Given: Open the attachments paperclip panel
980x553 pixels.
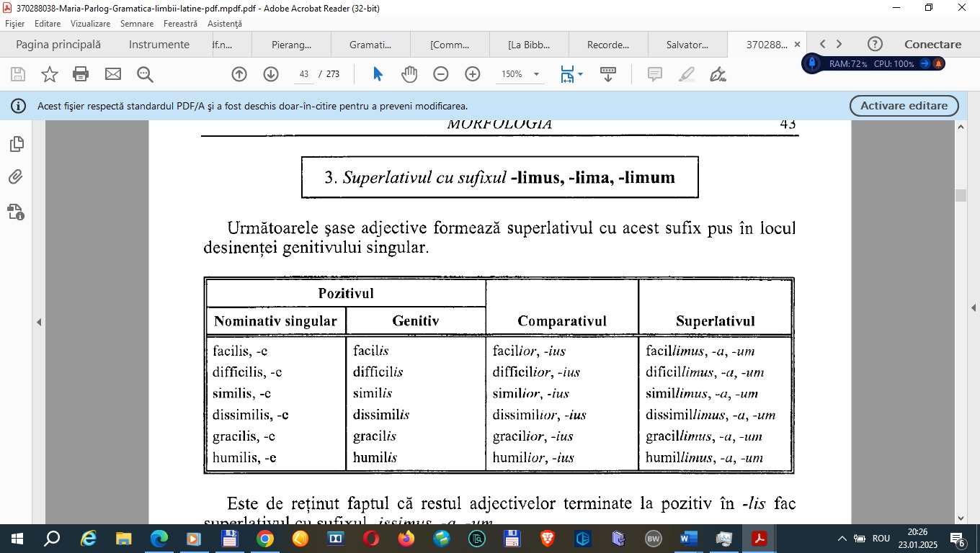Looking at the screenshot, I should click(17, 177).
